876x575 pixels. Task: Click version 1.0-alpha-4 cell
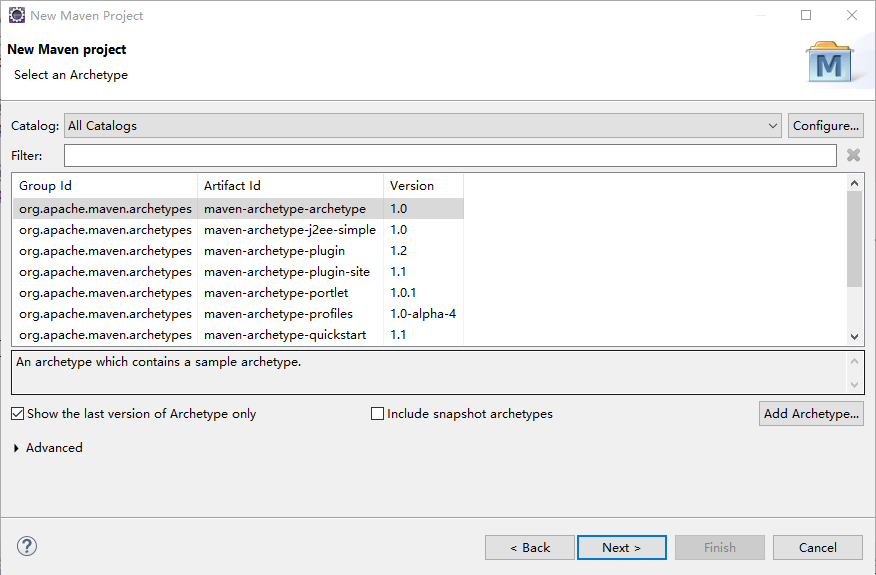pyautogui.click(x=423, y=313)
